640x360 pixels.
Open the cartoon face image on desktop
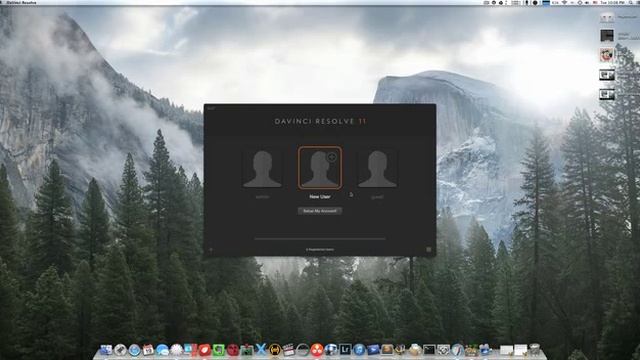tap(607, 55)
